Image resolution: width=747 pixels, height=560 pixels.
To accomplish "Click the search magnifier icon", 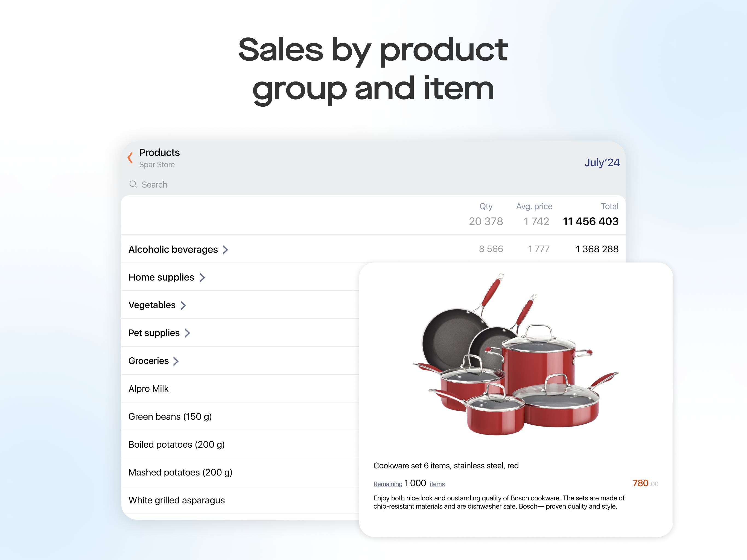I will 133,184.
